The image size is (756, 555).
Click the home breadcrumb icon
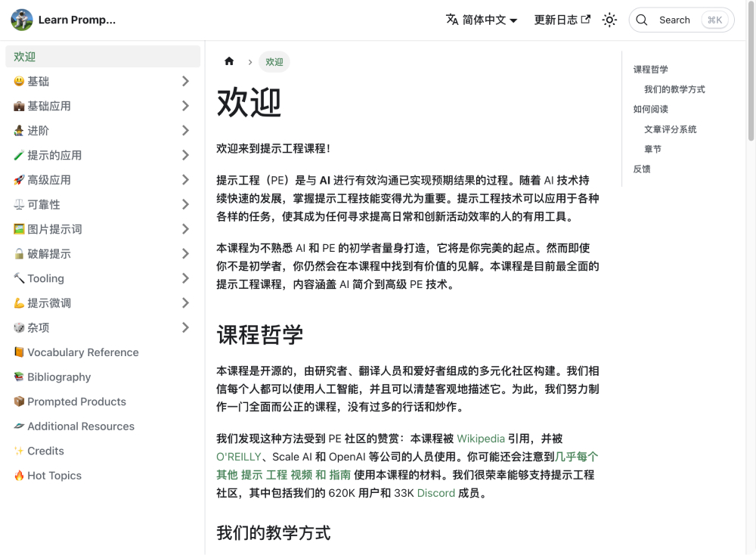click(x=229, y=61)
